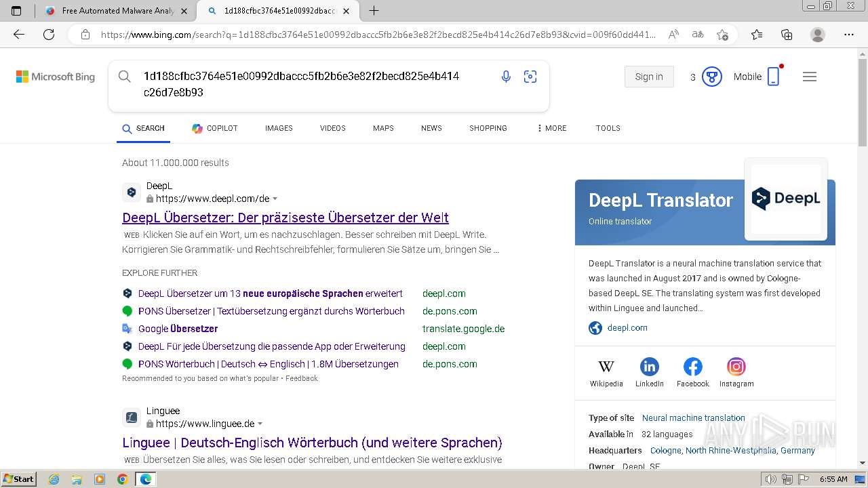Open PONS Übersetzer Textübersetzung link
The height and width of the screenshot is (488, 868).
tap(271, 311)
